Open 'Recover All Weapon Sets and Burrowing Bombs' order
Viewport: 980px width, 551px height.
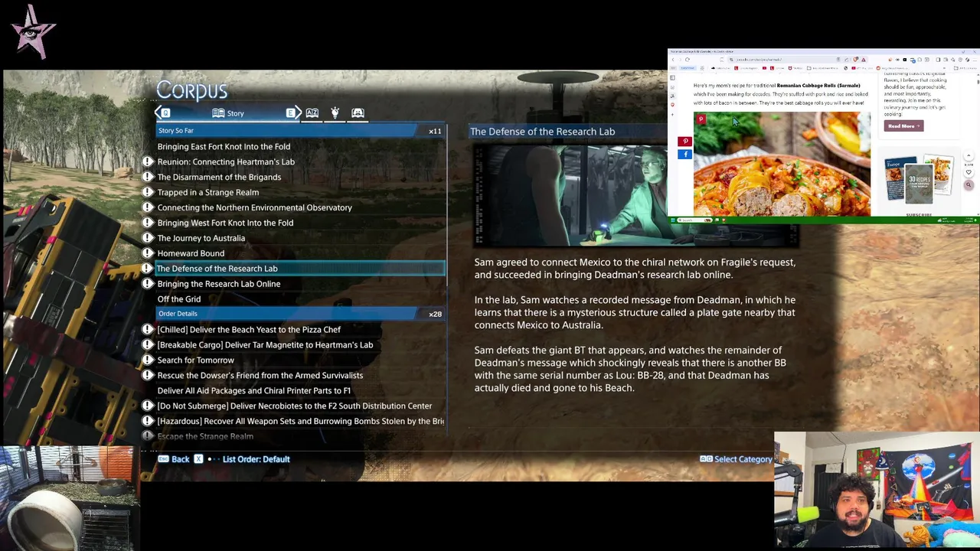pos(300,422)
